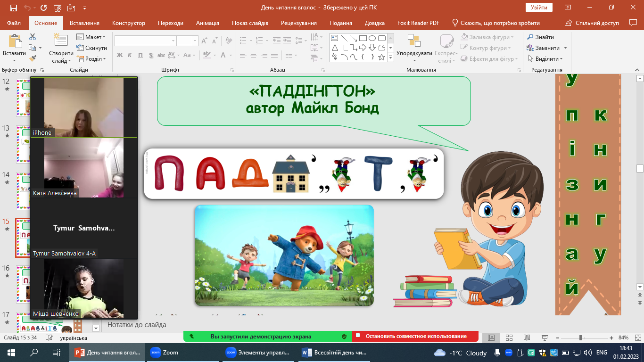Toggle strikethrough abc formatting
644x362 pixels.
(161, 55)
